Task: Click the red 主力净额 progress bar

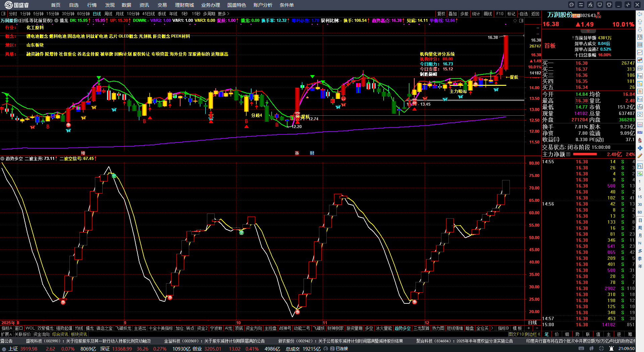Action: [x=585, y=154]
